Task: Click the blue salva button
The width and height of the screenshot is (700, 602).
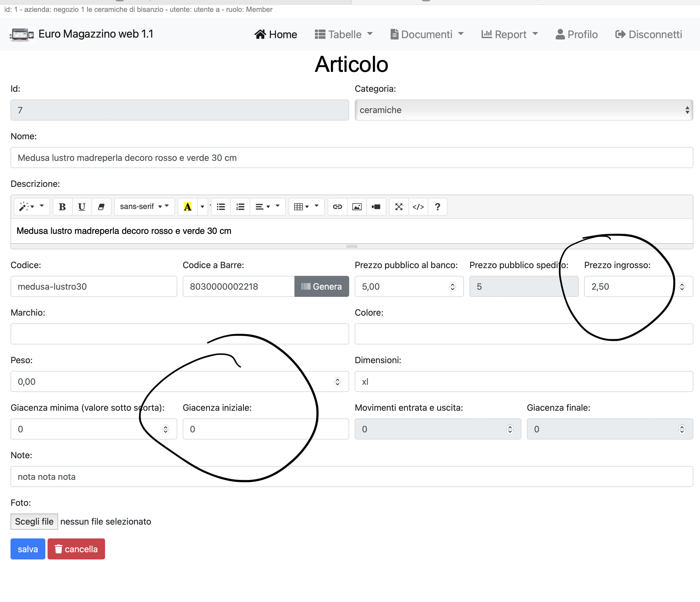Action: click(28, 549)
